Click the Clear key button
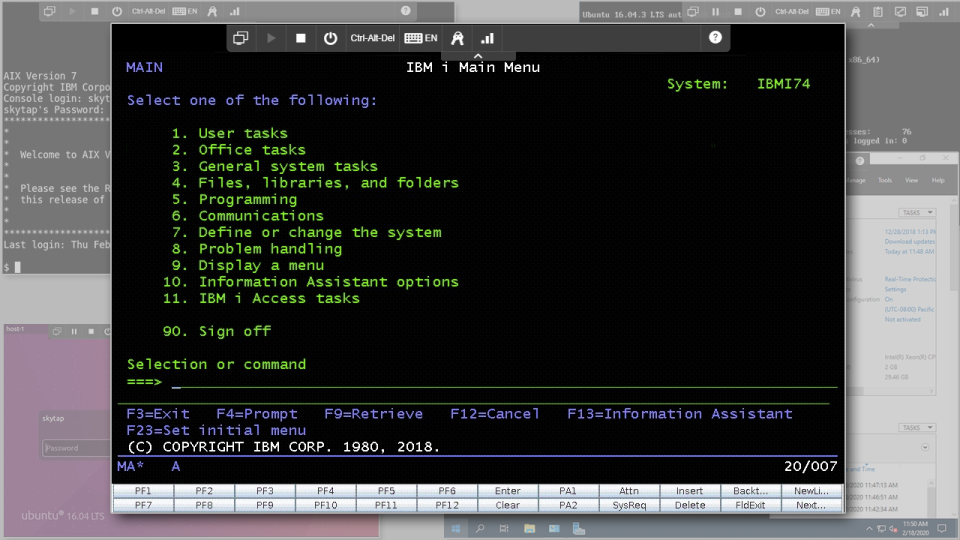960x540 pixels. pos(508,505)
